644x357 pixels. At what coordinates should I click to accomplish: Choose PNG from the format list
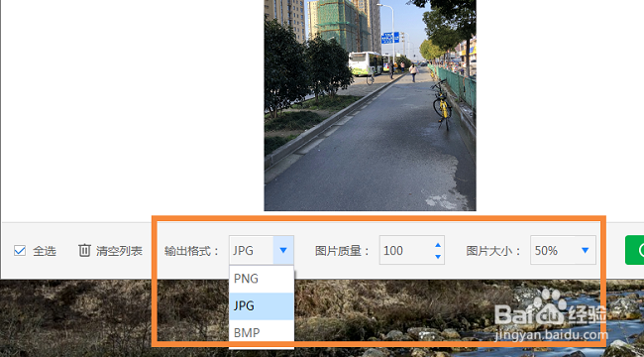point(262,279)
